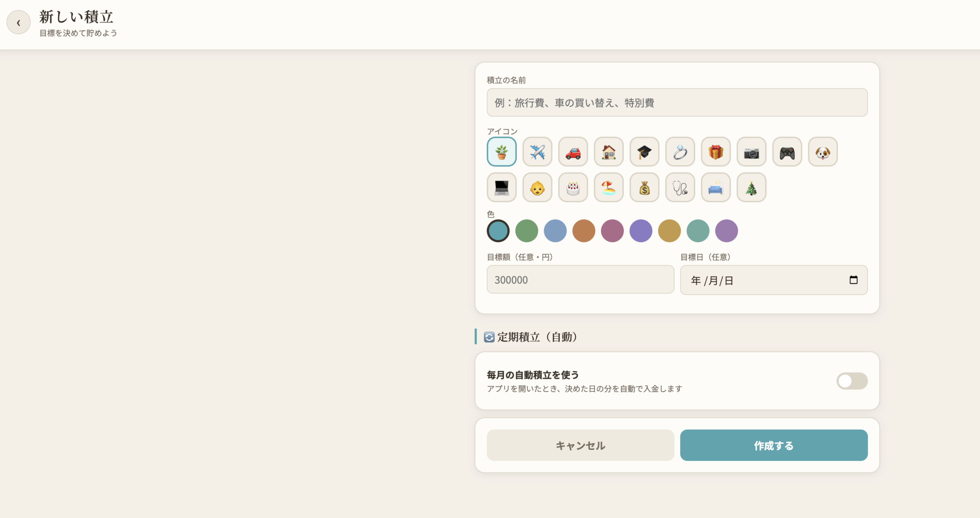Pick the game controller icon
980x518 pixels.
(787, 152)
